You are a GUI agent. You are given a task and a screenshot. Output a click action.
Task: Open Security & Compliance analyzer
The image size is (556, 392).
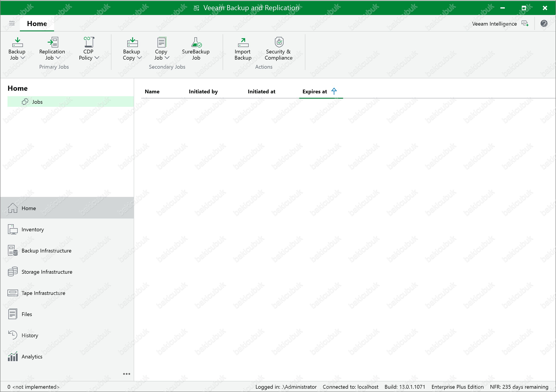(x=279, y=49)
